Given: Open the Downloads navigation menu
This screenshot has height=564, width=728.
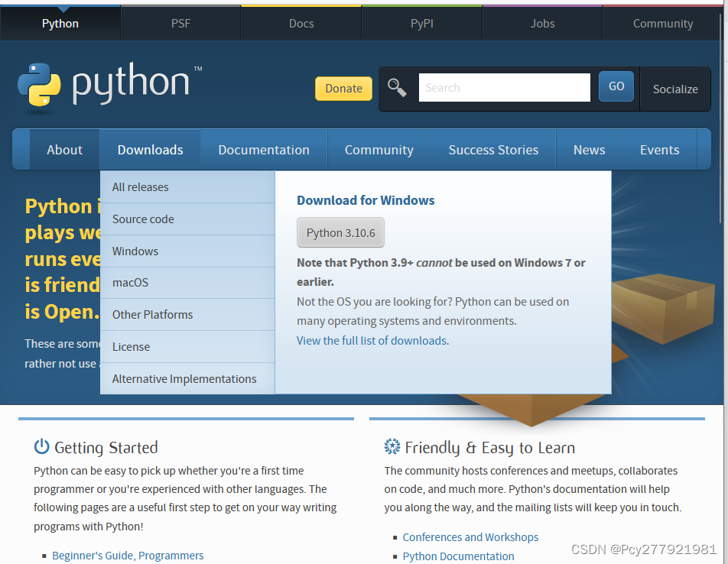Looking at the screenshot, I should pos(151,150).
